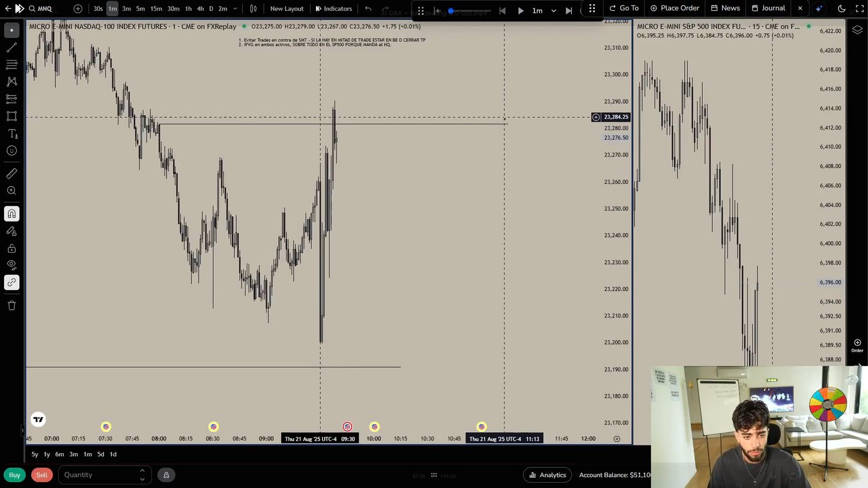The image size is (868, 488).
Task: Add a symbol with the plus circle icon
Action: coord(78,9)
